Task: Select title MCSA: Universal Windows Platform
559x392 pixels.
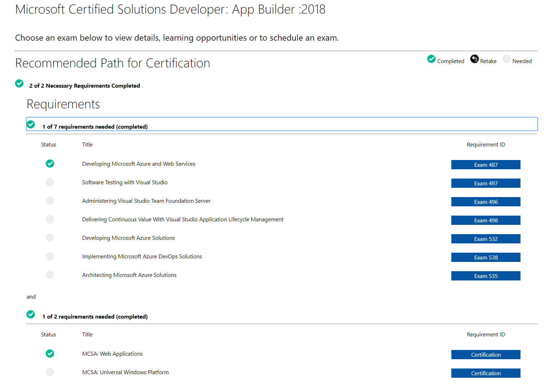Action: 125,372
